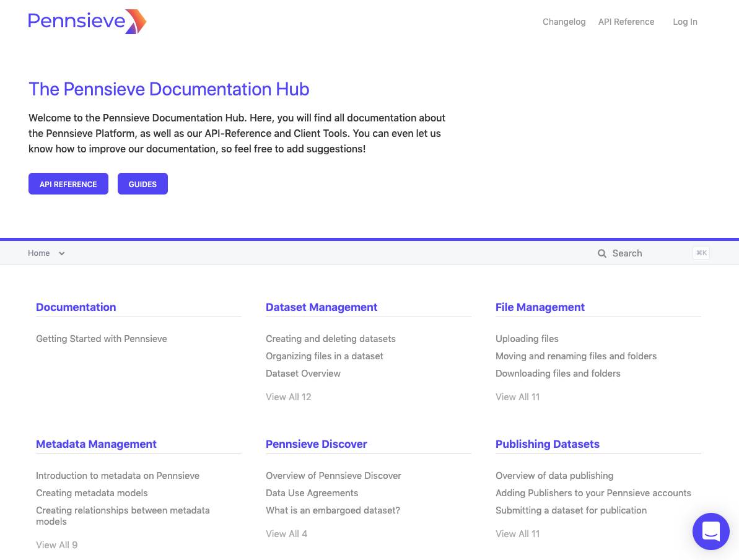Open Creating and deleting datasets
Viewport: 739px width, 560px height.
pyautogui.click(x=330, y=339)
